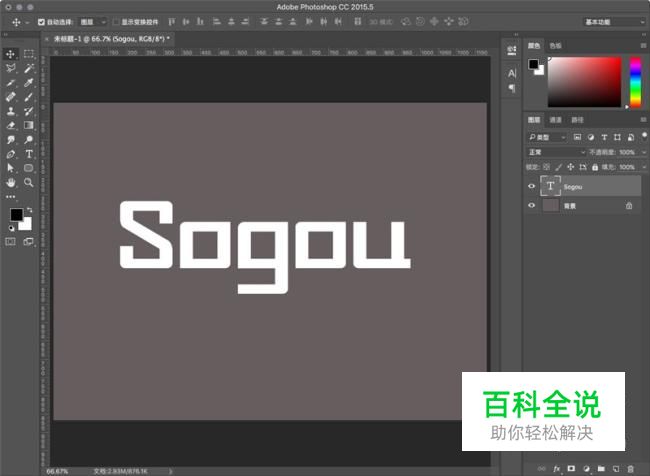Click the Sogou layer thumbnail
This screenshot has width=650, height=476.
coord(550,186)
